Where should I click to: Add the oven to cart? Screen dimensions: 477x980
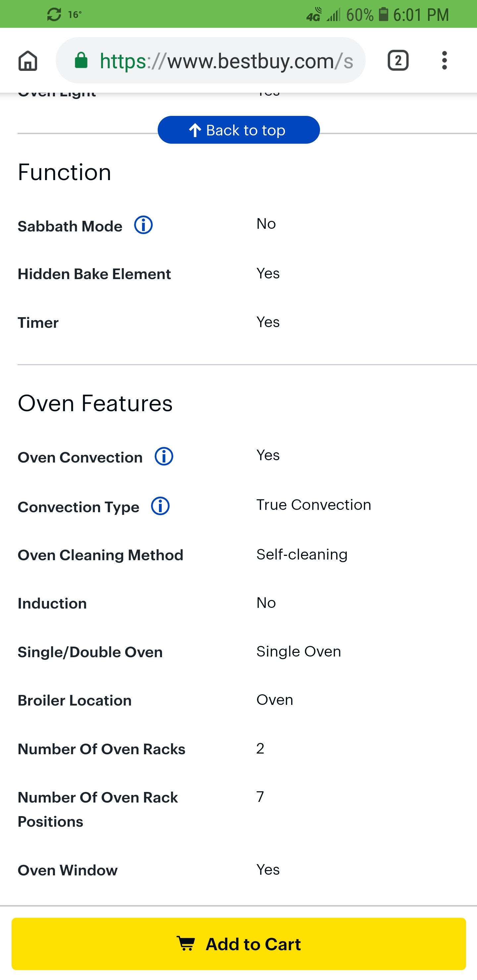tap(239, 944)
